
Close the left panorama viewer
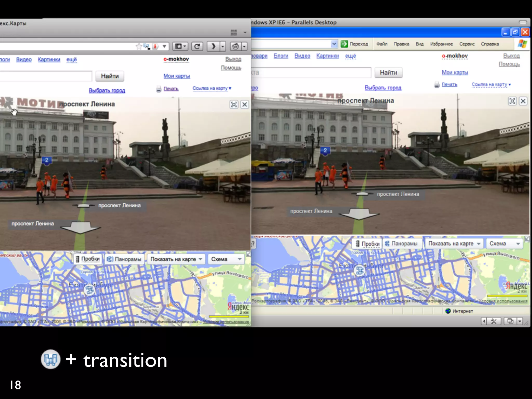coord(244,104)
